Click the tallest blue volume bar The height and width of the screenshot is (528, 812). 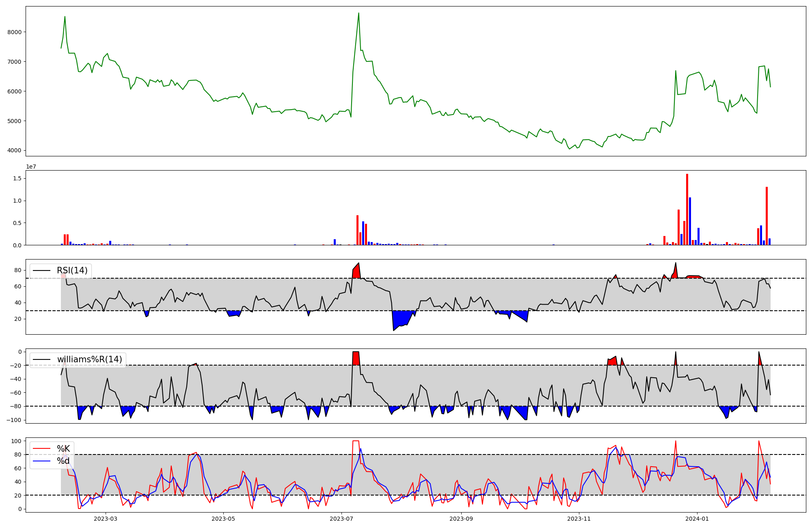click(690, 221)
